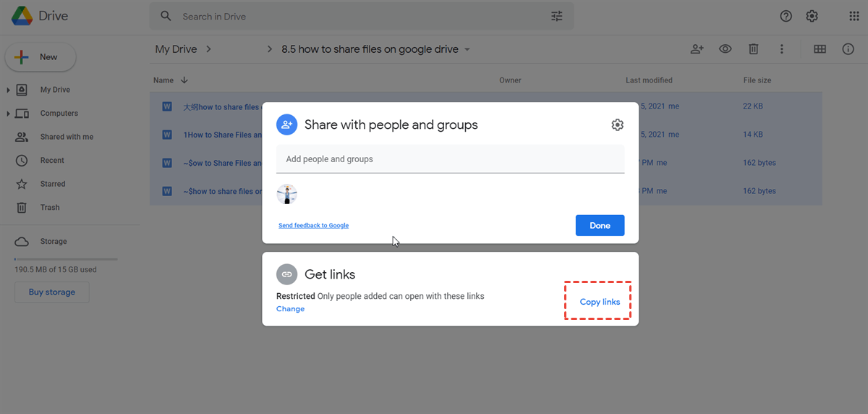
Task: Click the gray link icon by Get links
Action: point(287,274)
